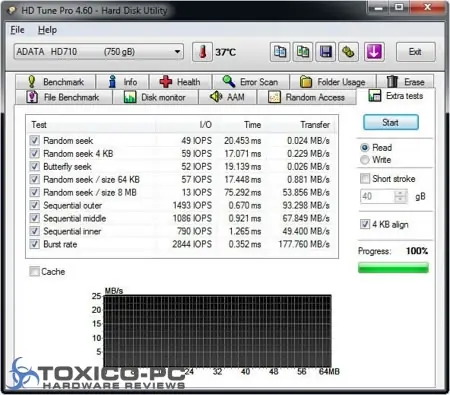Image resolution: width=450 pixels, height=395 pixels.
Task: Click the Exit button
Action: click(415, 52)
